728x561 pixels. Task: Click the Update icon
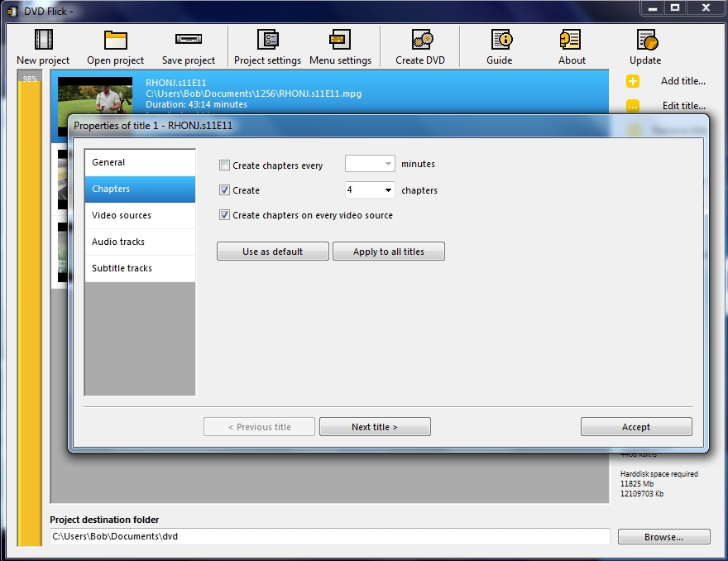(x=648, y=40)
